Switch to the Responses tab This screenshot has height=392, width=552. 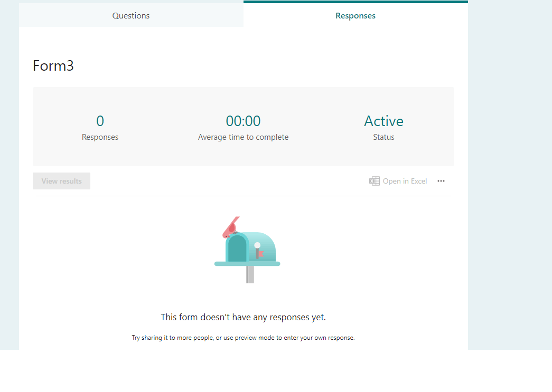[355, 15]
